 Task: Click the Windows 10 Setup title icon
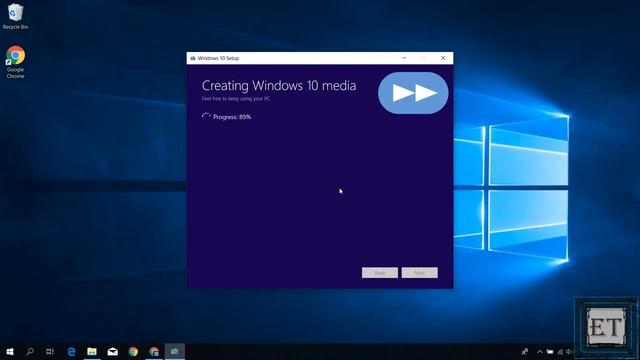pyautogui.click(x=193, y=58)
